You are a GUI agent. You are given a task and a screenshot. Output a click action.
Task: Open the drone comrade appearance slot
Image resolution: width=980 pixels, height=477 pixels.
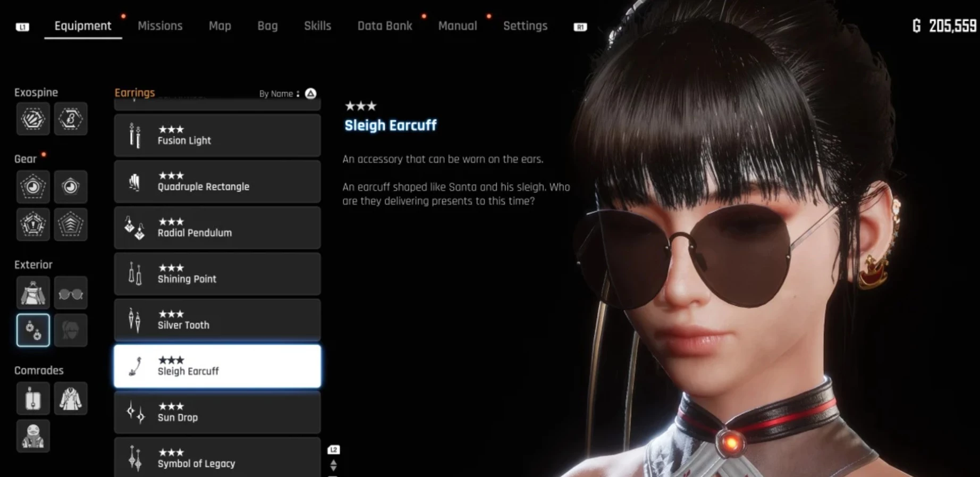click(33, 398)
